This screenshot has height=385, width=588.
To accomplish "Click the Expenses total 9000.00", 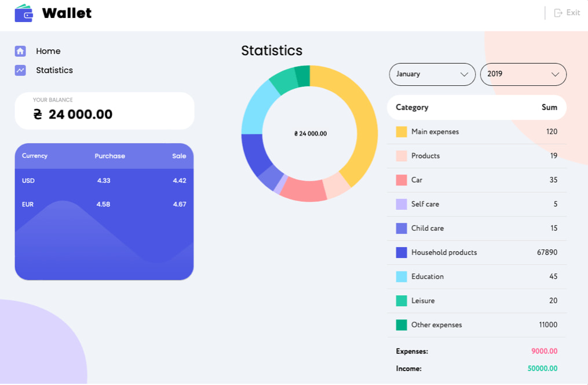I will pos(544,351).
